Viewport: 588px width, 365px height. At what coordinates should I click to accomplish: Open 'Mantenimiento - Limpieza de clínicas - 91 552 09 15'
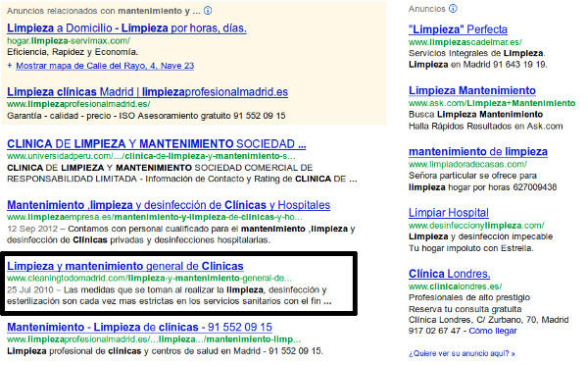(139, 327)
